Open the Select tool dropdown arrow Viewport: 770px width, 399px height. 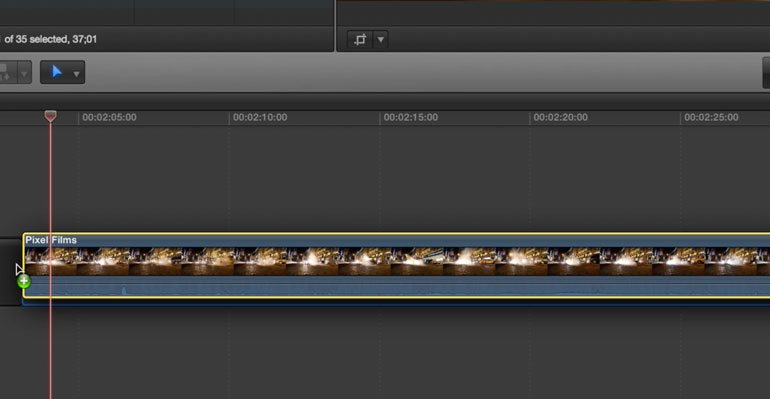tap(76, 74)
